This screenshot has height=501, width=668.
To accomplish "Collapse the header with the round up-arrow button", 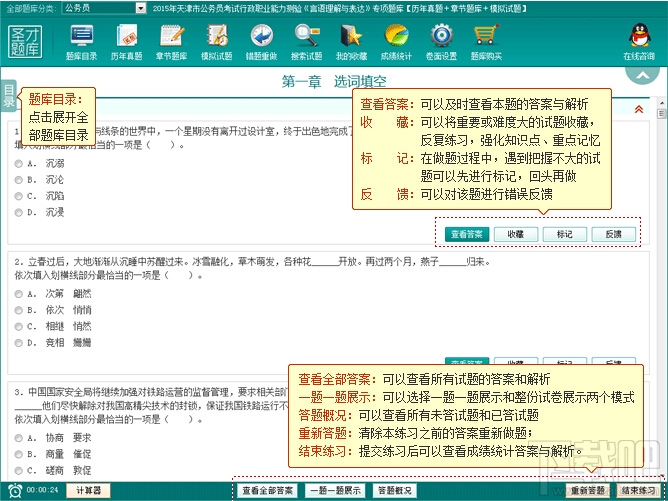I will click(x=642, y=75).
